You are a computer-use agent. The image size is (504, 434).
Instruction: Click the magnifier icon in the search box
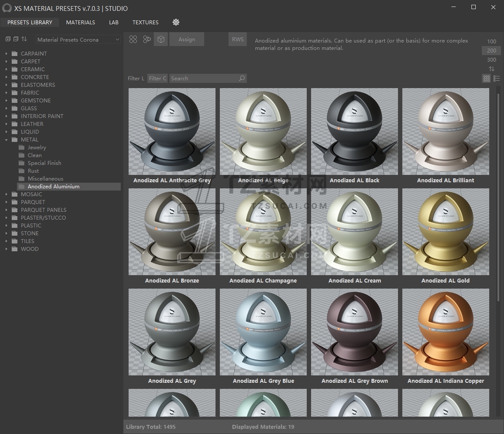(242, 79)
